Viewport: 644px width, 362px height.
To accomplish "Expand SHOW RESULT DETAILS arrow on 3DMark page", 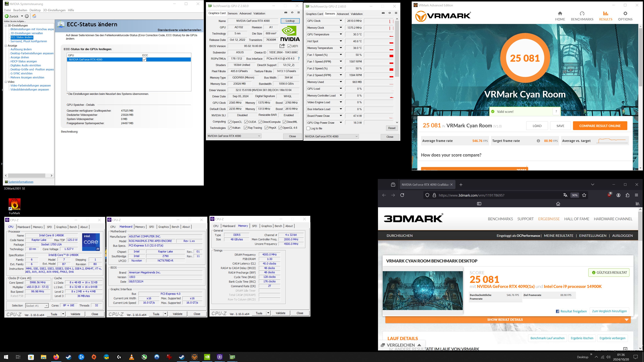I will (627, 320).
